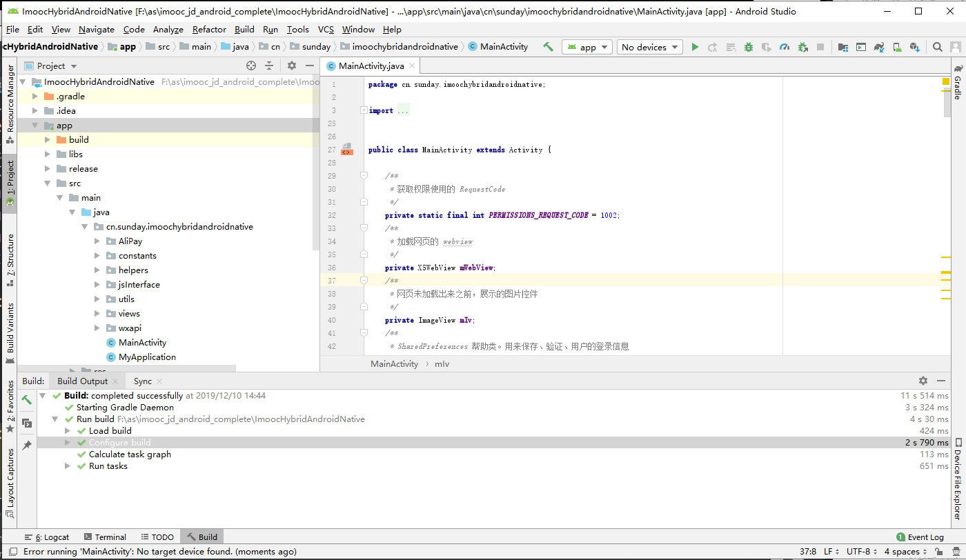Collapse the src folder arrow
This screenshot has height=560, width=966.
coord(47,183)
